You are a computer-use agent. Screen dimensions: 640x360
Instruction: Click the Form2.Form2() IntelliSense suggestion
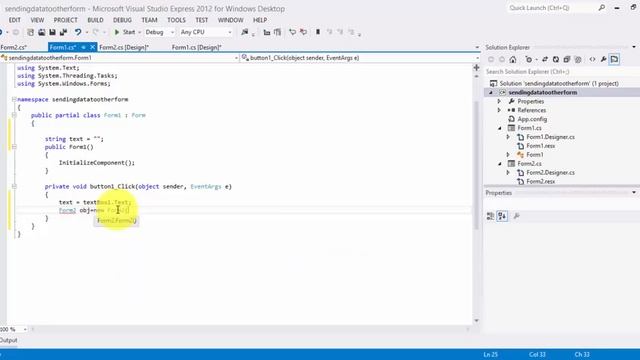(116, 221)
